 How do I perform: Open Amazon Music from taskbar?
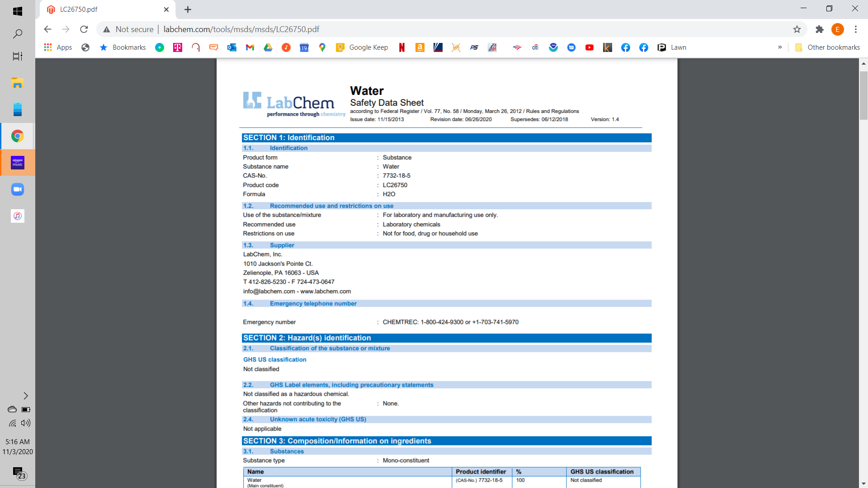[18, 163]
